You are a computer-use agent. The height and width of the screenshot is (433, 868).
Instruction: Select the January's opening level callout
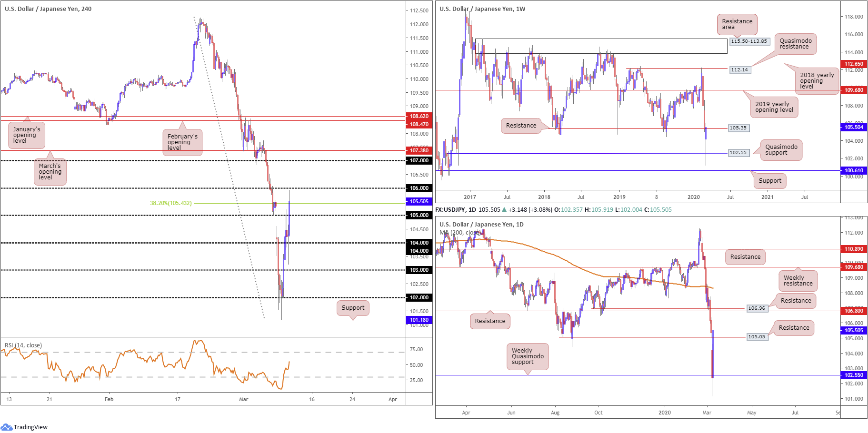click(27, 135)
